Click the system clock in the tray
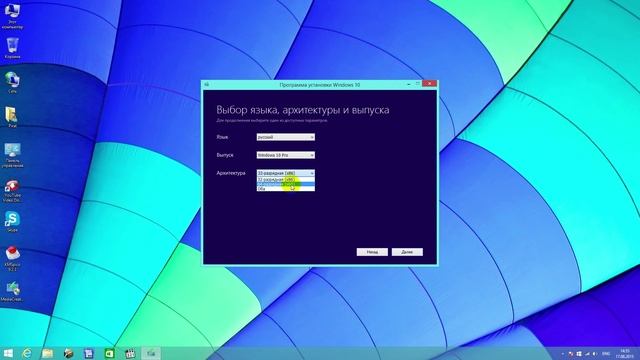 (624, 353)
